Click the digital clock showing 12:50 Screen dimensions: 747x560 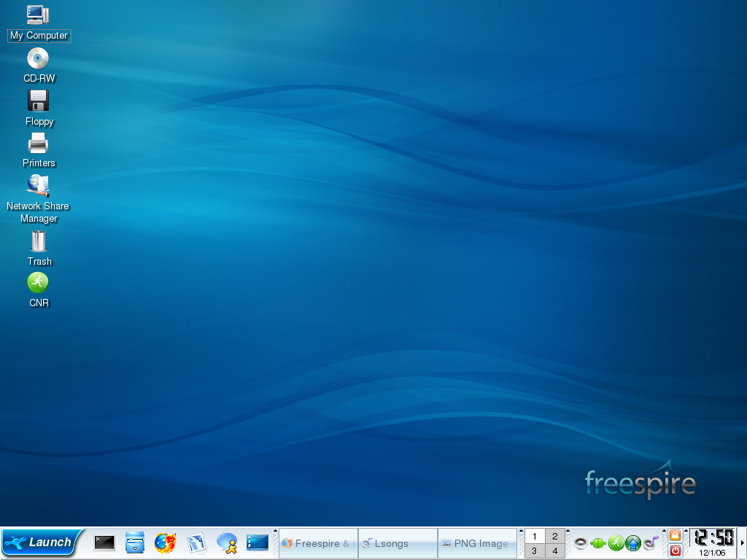pos(713,537)
